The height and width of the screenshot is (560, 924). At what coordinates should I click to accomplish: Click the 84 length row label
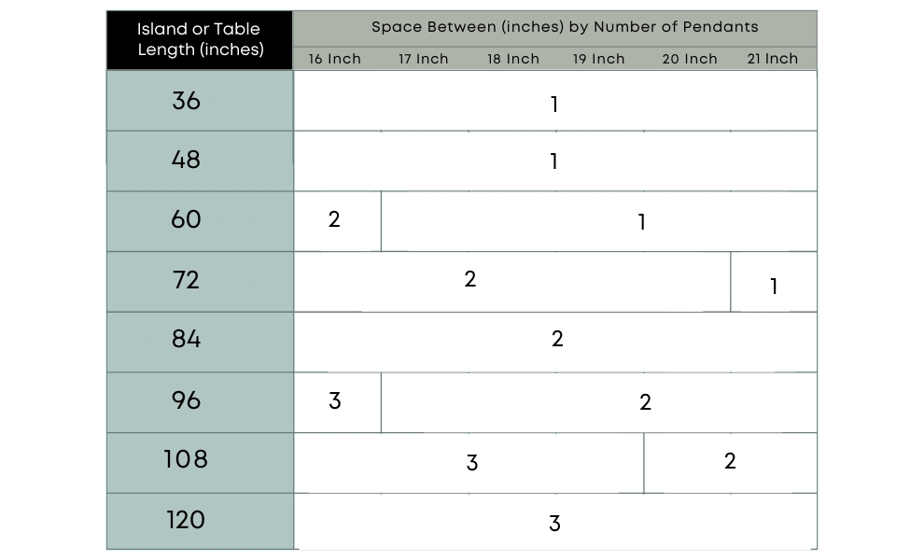point(187,340)
